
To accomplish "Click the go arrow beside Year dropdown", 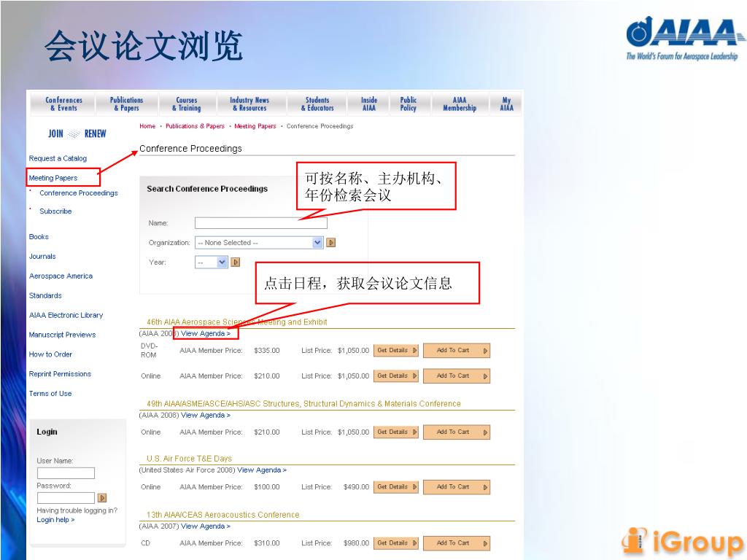I will [x=236, y=262].
